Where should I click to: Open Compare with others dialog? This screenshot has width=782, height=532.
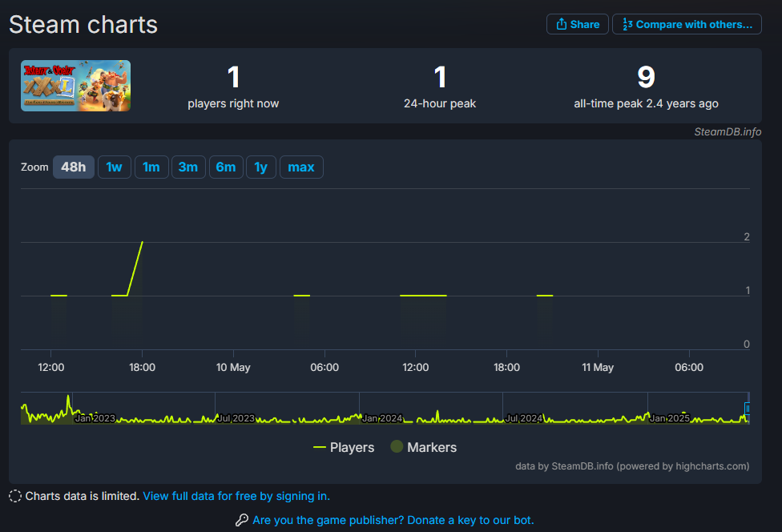687,24
